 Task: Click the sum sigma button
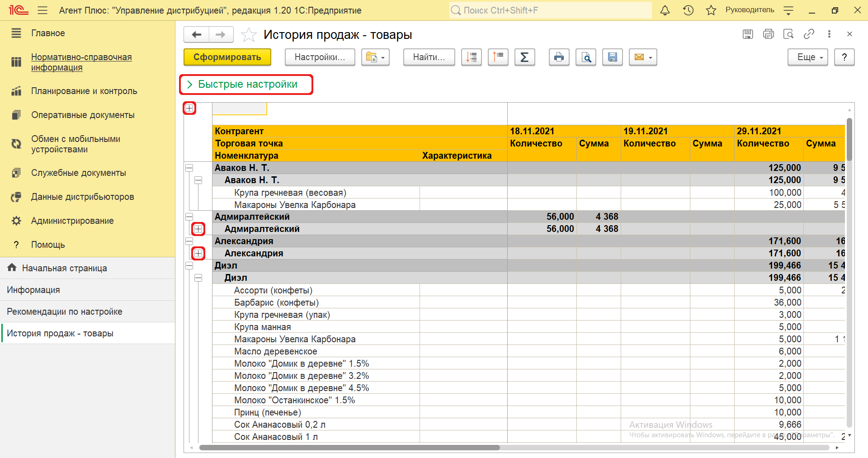(x=525, y=57)
